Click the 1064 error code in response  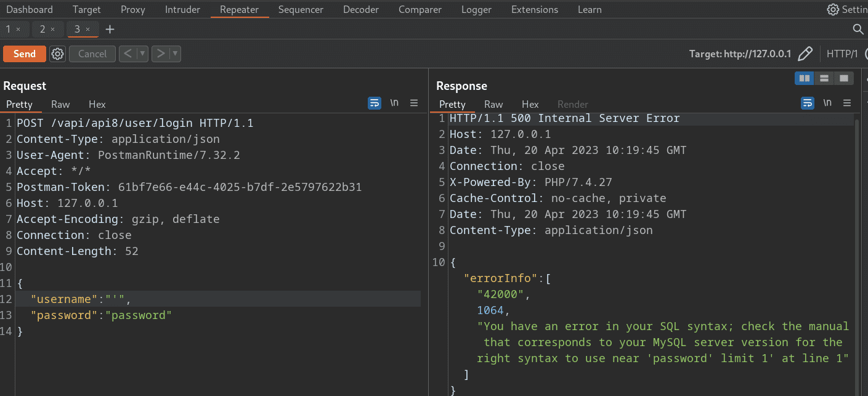[x=490, y=310]
